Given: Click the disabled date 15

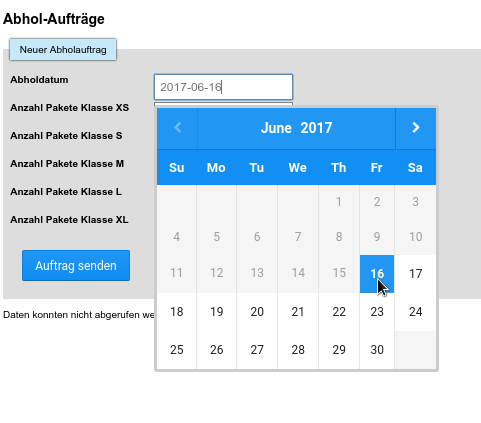Looking at the screenshot, I should coord(339,273).
